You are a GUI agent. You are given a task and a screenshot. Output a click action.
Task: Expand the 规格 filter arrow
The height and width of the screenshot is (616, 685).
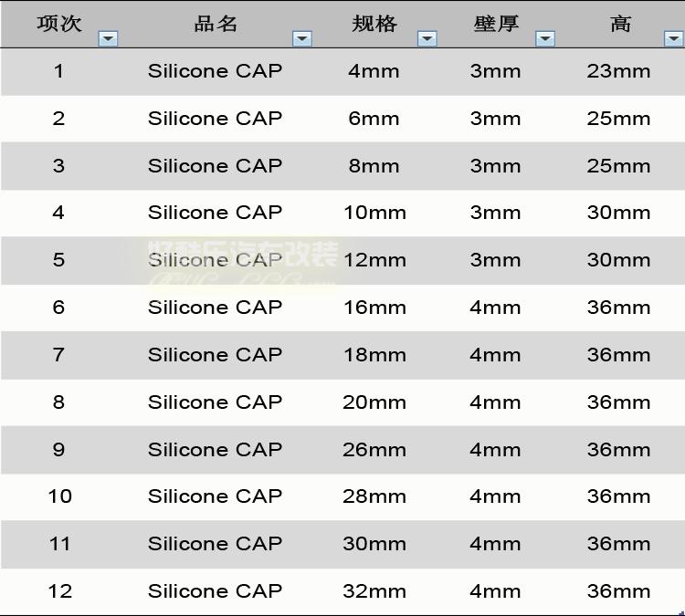pyautogui.click(x=427, y=38)
